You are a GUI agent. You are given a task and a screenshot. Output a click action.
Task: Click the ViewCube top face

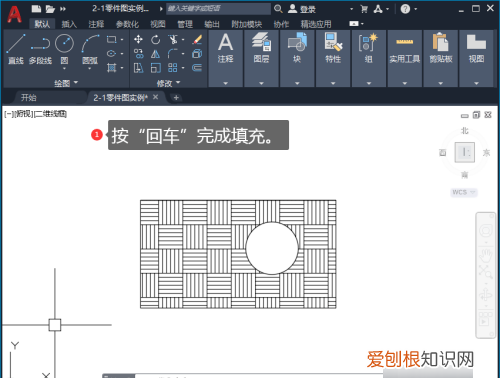[x=465, y=152]
